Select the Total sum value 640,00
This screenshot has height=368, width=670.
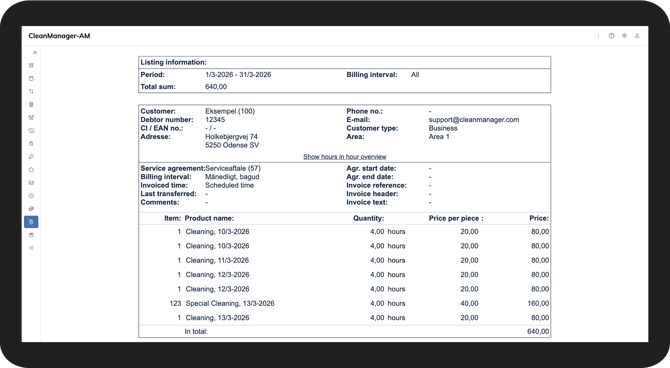point(216,87)
